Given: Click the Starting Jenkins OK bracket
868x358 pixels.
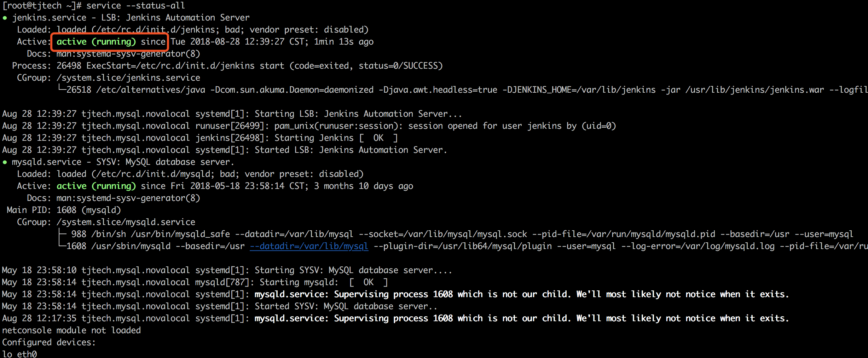Looking at the screenshot, I should click(x=378, y=138).
